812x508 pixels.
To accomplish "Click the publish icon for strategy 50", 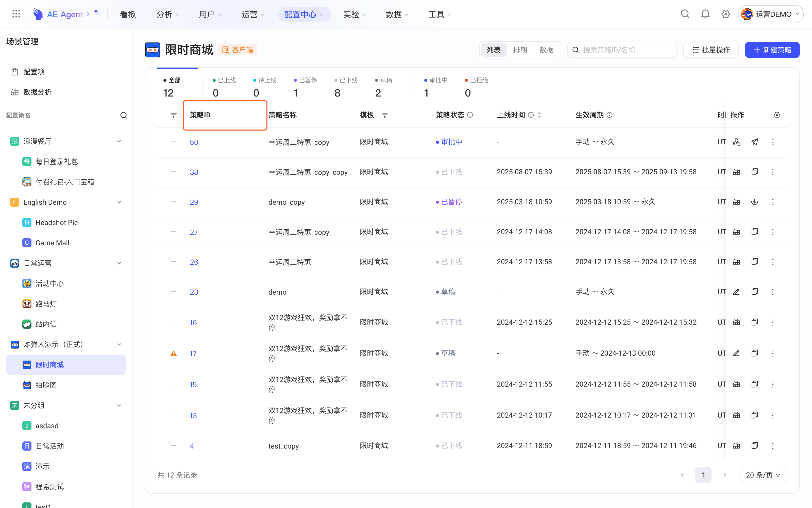I will (x=755, y=142).
